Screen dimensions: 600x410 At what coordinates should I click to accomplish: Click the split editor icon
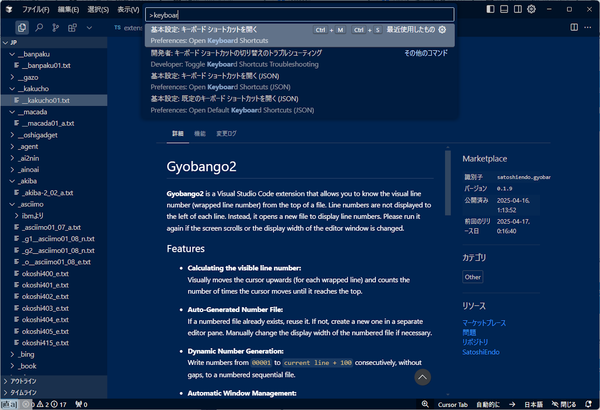pos(574,27)
